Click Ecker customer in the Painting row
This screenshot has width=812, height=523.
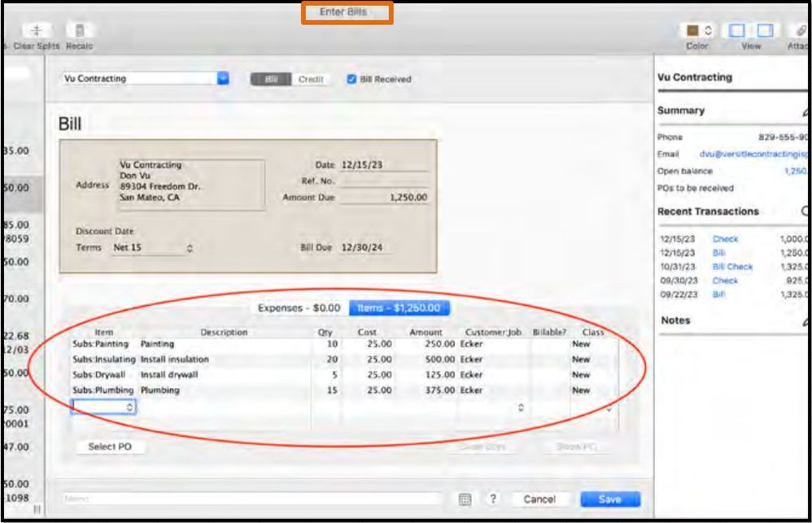pos(471,344)
